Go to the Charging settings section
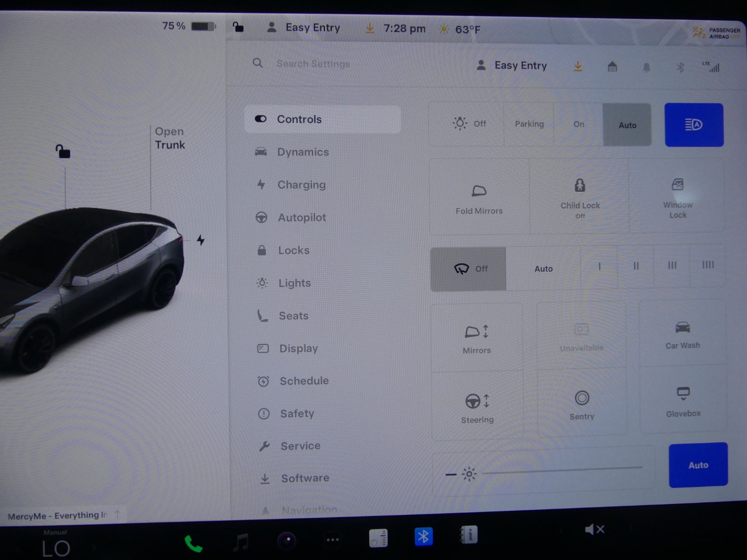This screenshot has width=747, height=560. [x=301, y=185]
